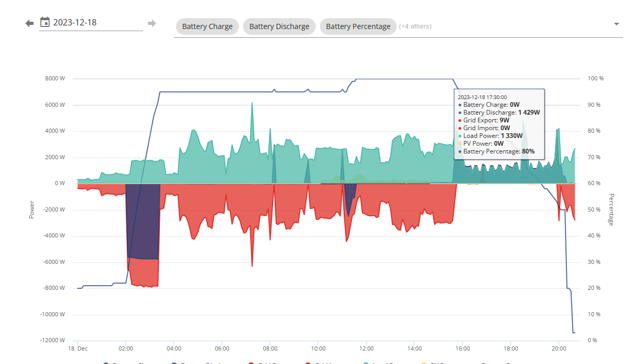Click the 100 % percentage axis label
Image resolution: width=635 pixels, height=364 pixels.
(x=596, y=79)
